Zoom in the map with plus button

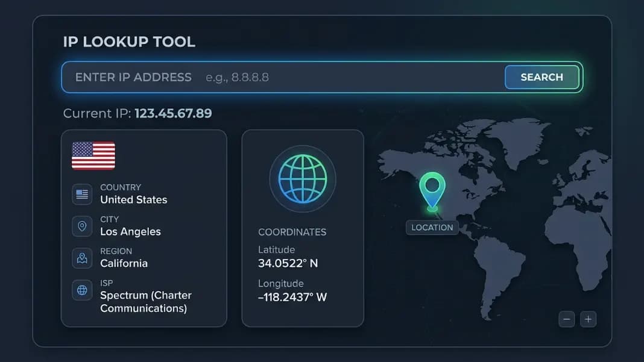[588, 319]
